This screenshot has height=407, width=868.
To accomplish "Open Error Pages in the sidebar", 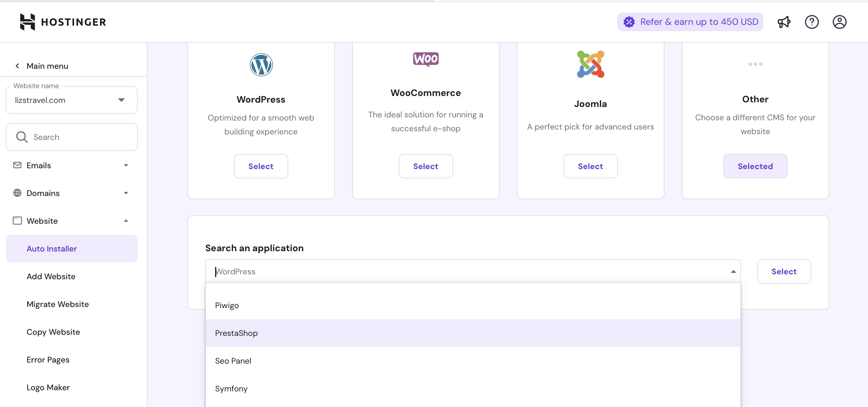I will click(48, 360).
